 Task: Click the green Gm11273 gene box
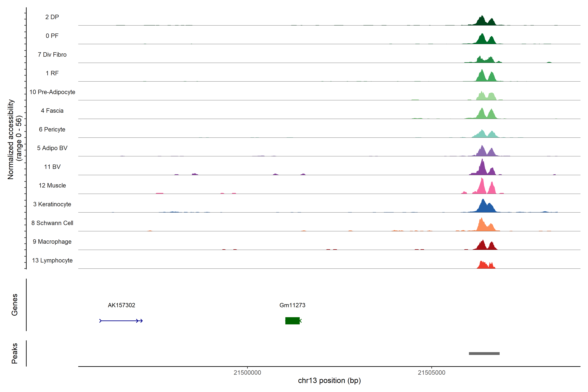[x=292, y=321]
